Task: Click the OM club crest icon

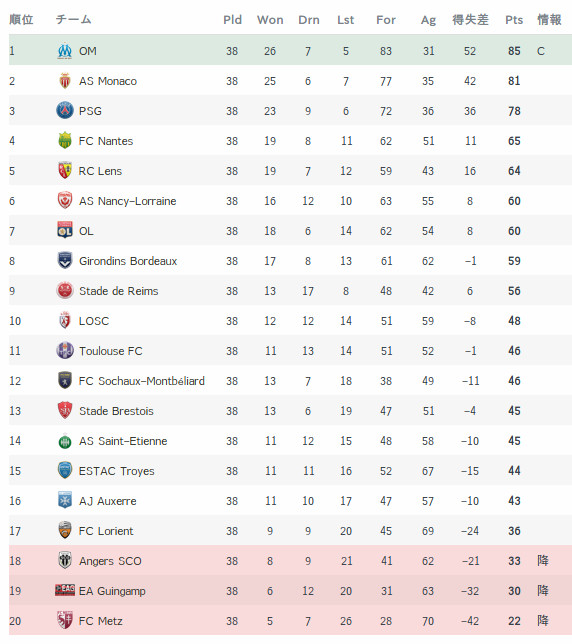Action: 65,51
